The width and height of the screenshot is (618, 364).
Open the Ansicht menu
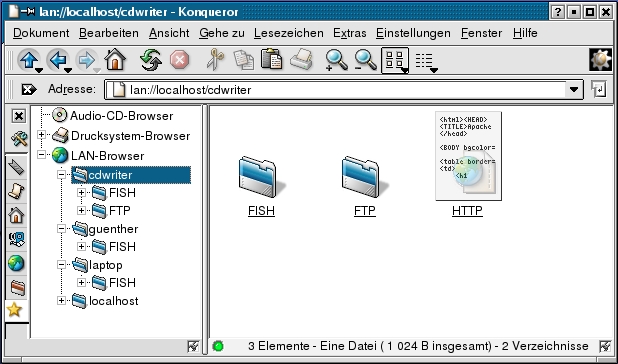169,33
